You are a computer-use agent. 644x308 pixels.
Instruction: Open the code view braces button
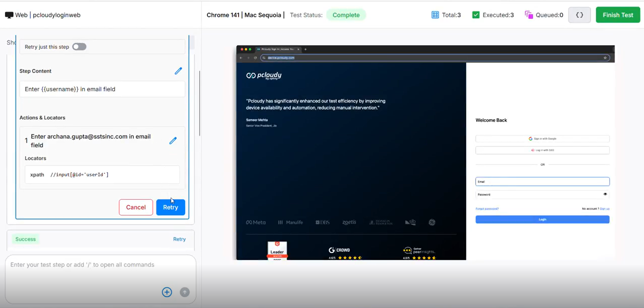(x=579, y=15)
